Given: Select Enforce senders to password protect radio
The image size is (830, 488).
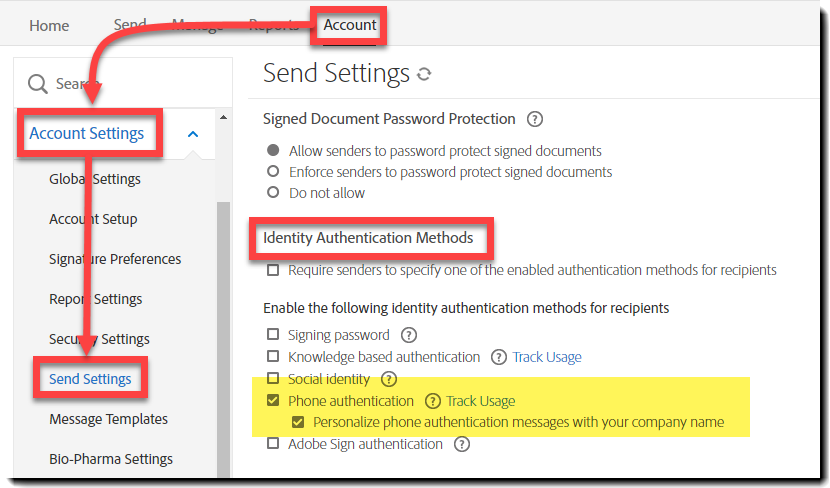Looking at the screenshot, I should pos(273,171).
